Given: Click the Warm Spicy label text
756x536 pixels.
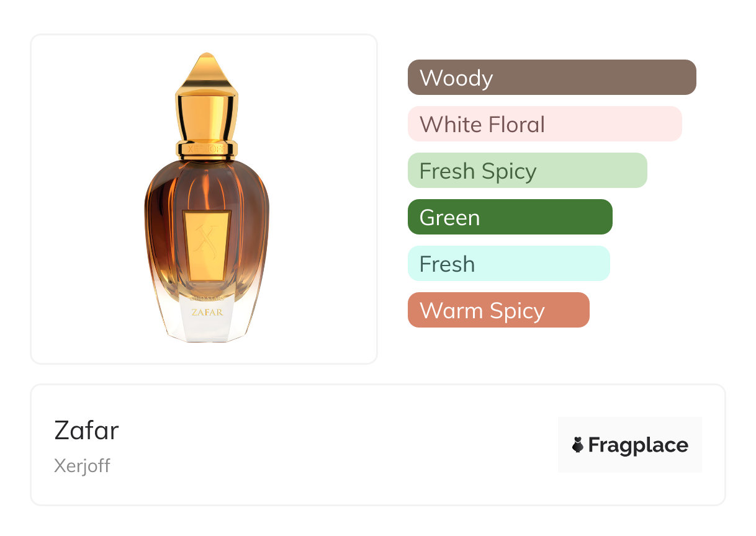Looking at the screenshot, I should (x=482, y=310).
